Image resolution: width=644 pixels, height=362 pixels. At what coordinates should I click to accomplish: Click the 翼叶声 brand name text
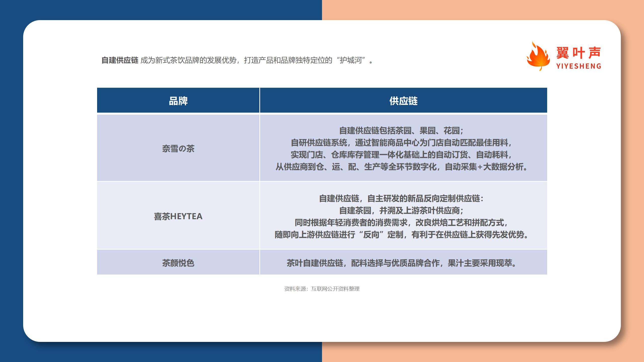[579, 53]
